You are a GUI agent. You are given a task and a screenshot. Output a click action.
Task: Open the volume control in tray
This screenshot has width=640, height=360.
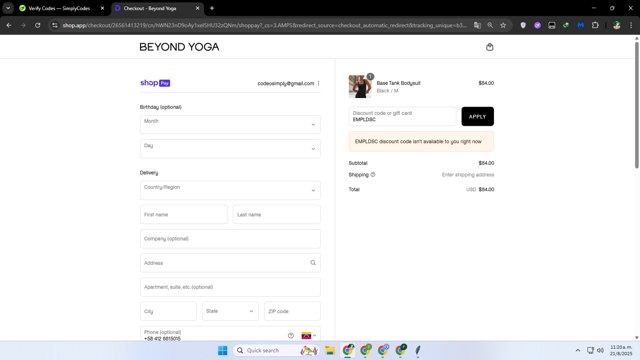coord(600,350)
